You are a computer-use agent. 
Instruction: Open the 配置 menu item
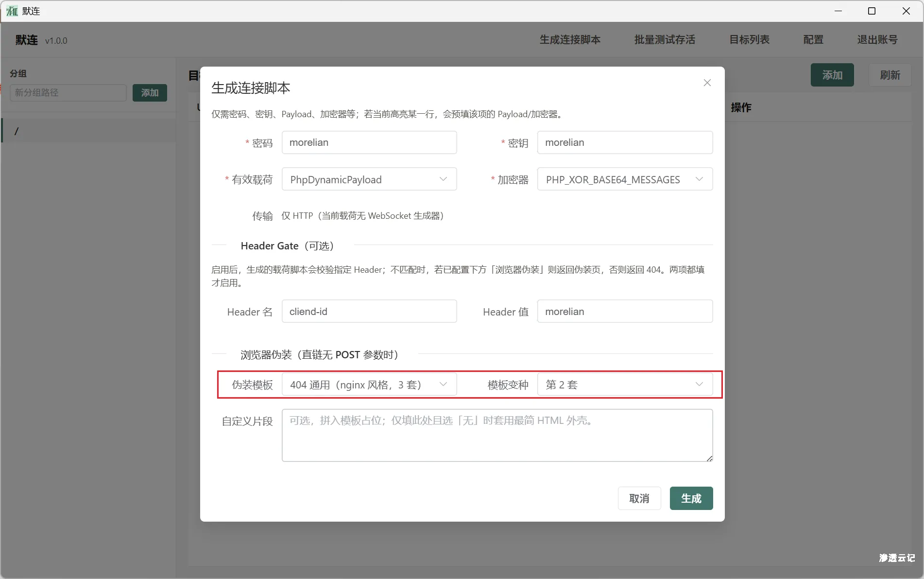(813, 40)
